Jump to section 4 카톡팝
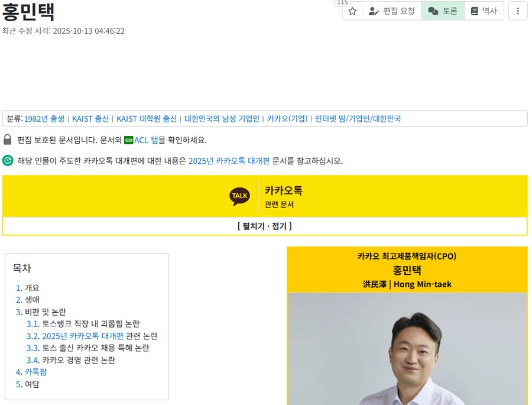Screen dimensions: 532x405 pos(31,372)
